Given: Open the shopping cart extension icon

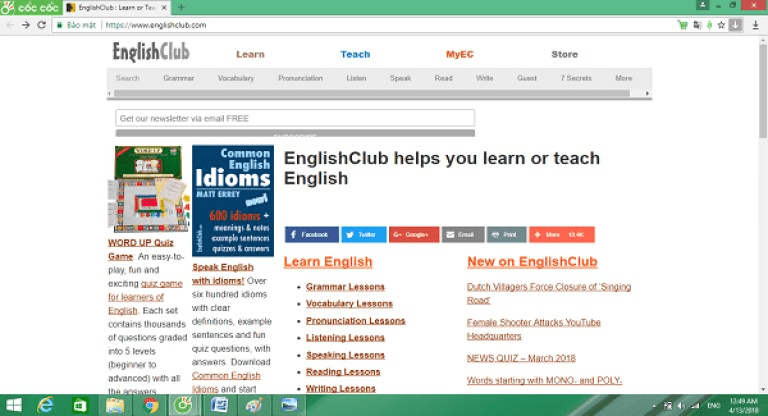Looking at the screenshot, I should [x=682, y=25].
